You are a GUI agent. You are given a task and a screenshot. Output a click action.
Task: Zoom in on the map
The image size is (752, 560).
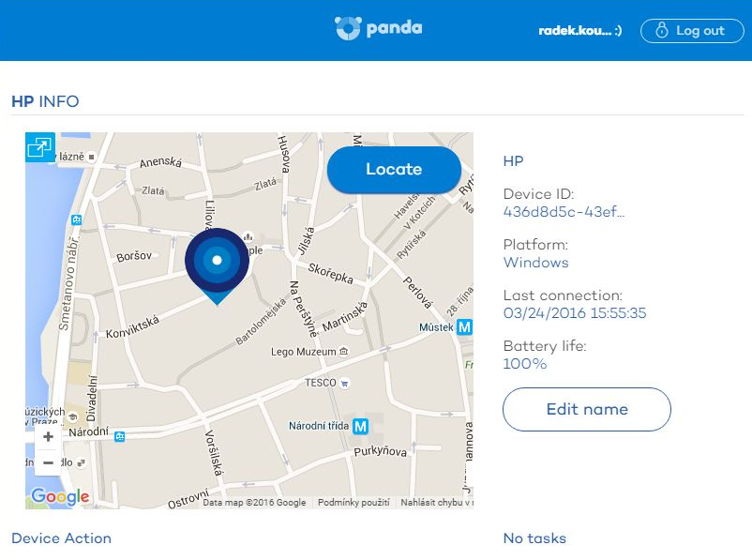pos(49,436)
